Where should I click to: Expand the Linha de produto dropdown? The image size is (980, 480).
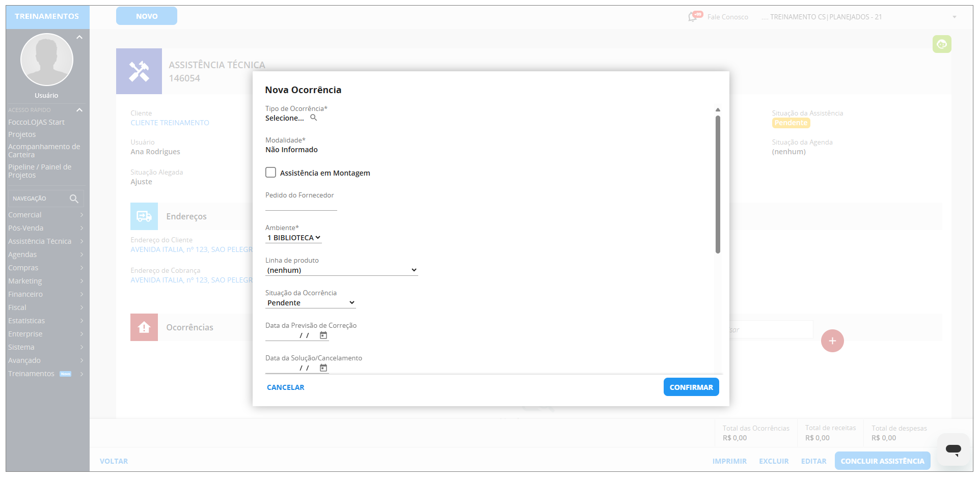(x=341, y=270)
